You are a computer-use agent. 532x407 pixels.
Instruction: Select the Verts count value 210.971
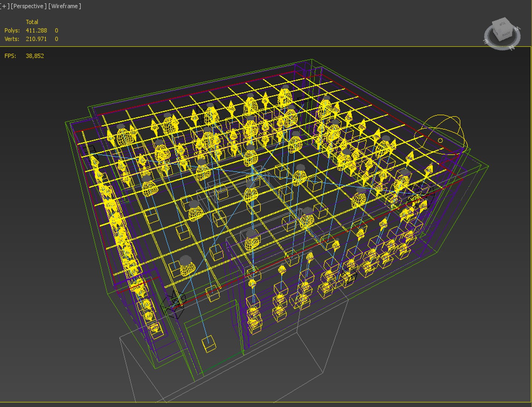[x=36, y=39]
